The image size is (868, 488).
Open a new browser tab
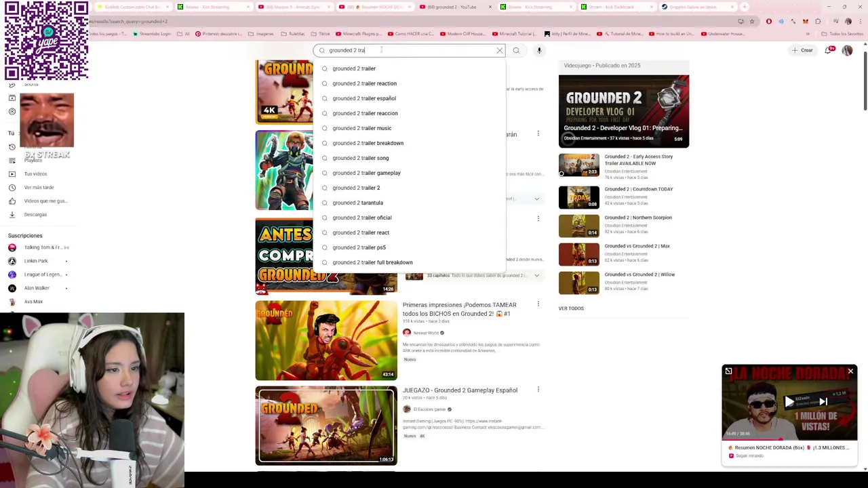pyautogui.click(x=745, y=7)
